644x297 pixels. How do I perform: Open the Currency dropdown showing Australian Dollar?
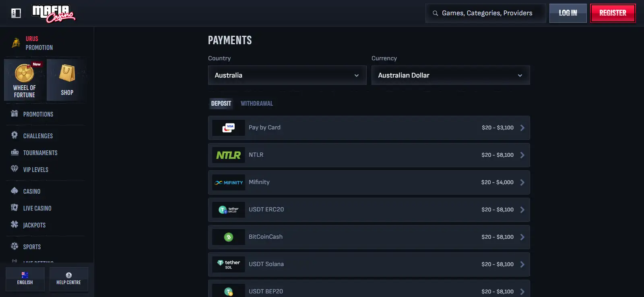(451, 75)
